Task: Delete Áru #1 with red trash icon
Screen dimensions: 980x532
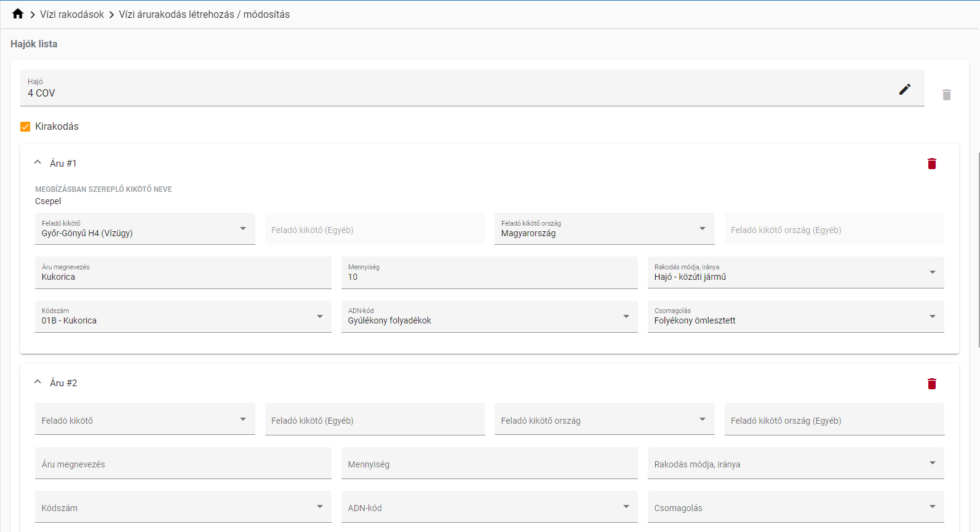Action: tap(931, 164)
